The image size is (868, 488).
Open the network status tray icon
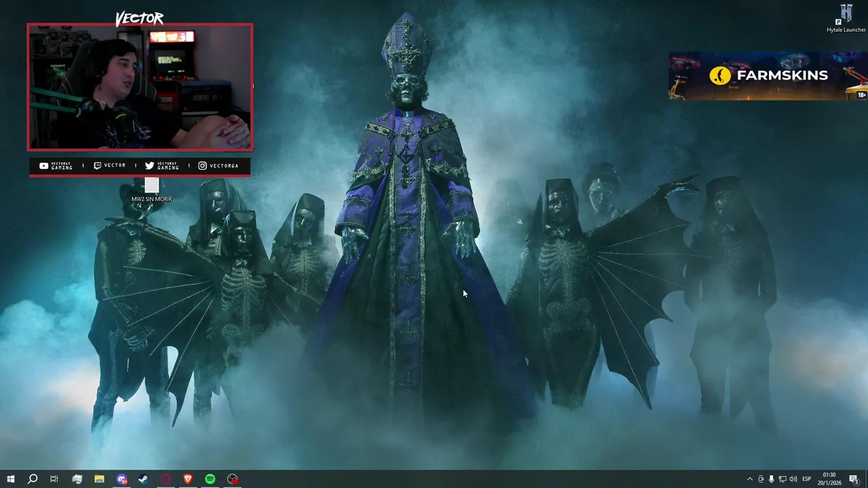[x=782, y=479]
